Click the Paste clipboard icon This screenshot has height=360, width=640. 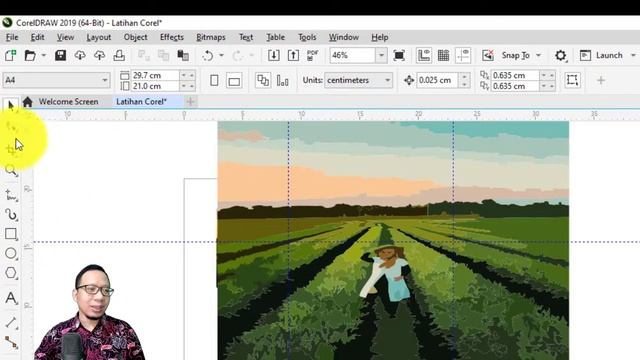tap(183, 55)
